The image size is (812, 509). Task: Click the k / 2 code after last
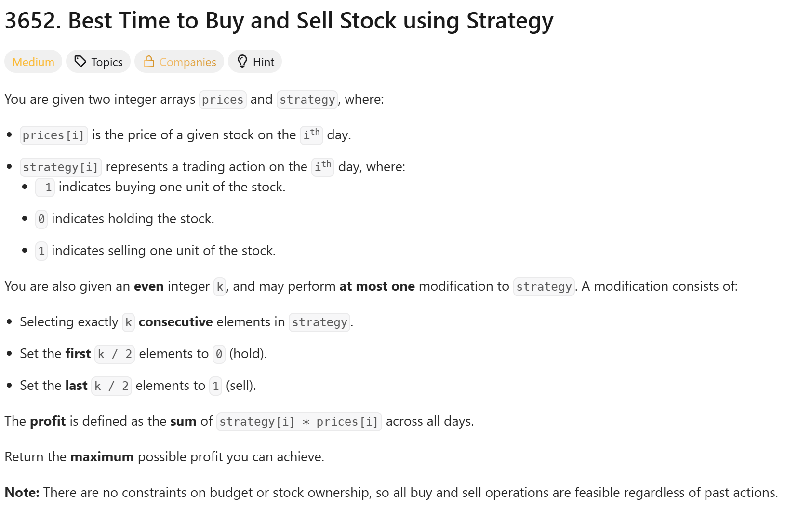pyautogui.click(x=111, y=386)
